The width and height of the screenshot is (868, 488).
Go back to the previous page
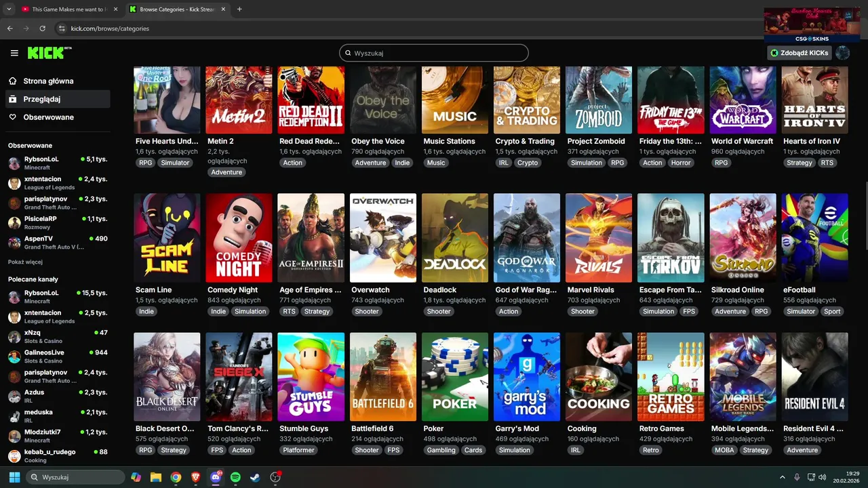click(10, 28)
